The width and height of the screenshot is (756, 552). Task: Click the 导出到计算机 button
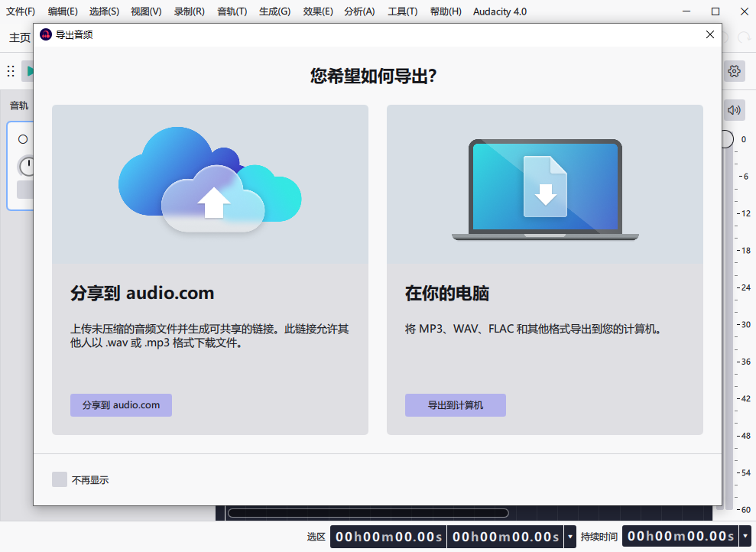tap(455, 405)
